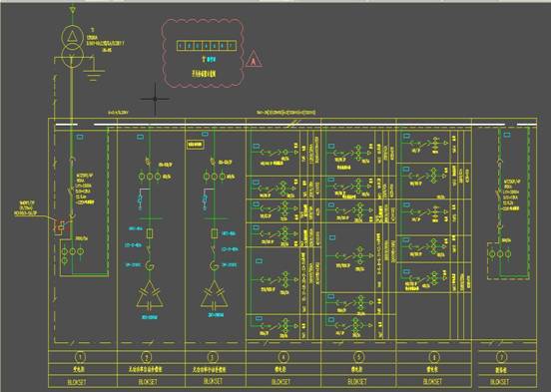Click the circled number 7 in bottom table

(501, 357)
